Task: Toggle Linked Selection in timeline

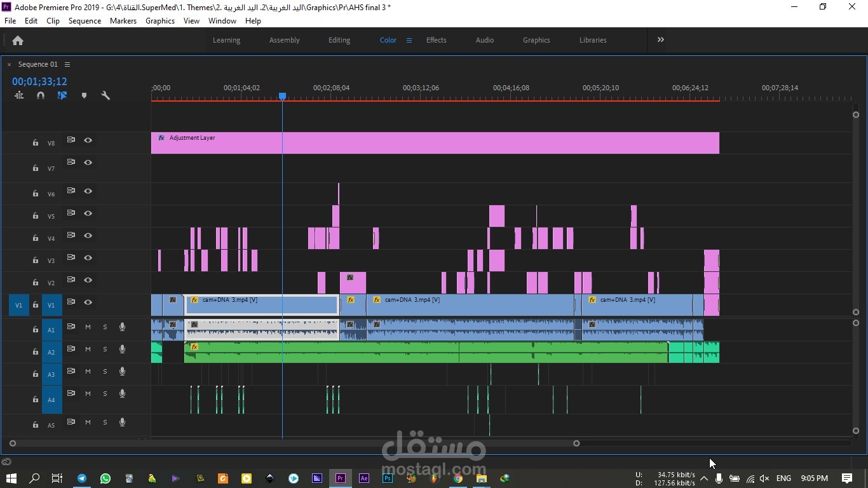Action: coord(62,95)
